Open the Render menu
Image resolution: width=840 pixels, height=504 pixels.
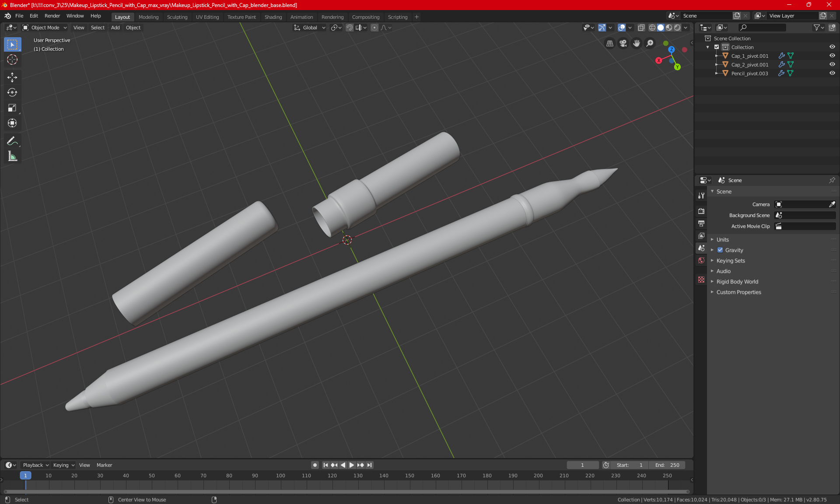(x=52, y=16)
